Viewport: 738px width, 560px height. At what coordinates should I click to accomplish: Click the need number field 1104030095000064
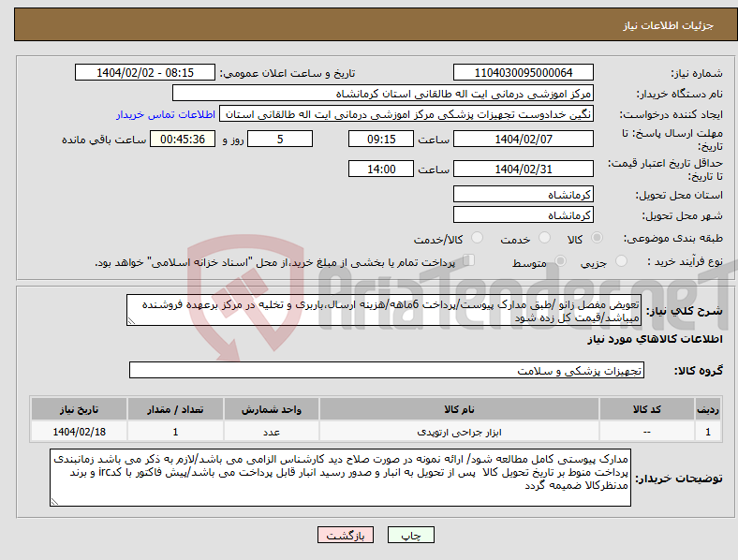[524, 72]
